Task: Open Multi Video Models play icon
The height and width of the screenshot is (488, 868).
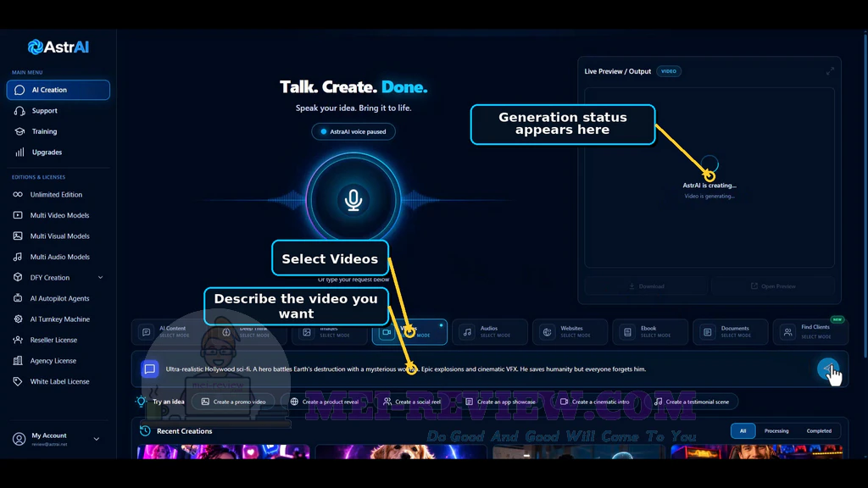Action: (18, 215)
